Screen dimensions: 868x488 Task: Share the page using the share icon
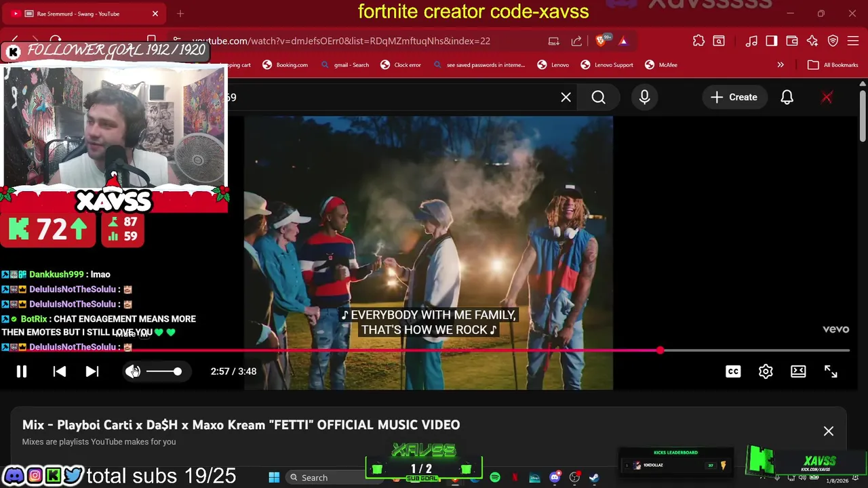point(576,41)
